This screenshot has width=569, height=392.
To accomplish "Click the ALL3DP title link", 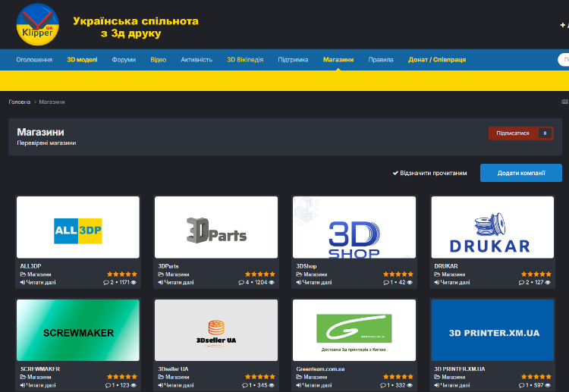I will point(30,266).
